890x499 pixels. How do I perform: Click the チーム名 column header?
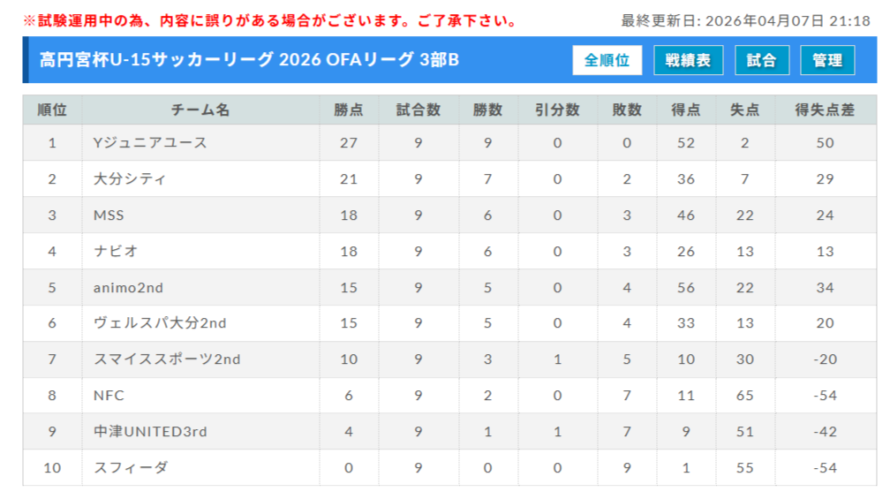[x=200, y=110]
